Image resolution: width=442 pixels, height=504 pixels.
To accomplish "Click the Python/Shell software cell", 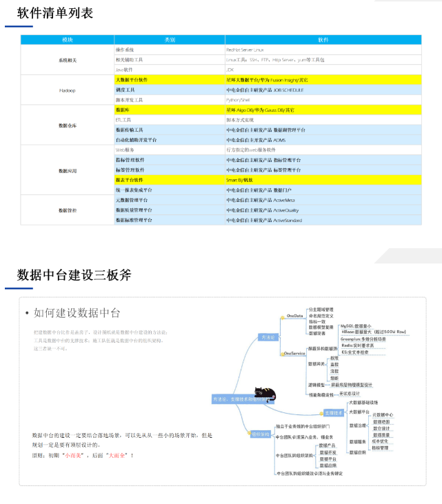I will click(323, 100).
